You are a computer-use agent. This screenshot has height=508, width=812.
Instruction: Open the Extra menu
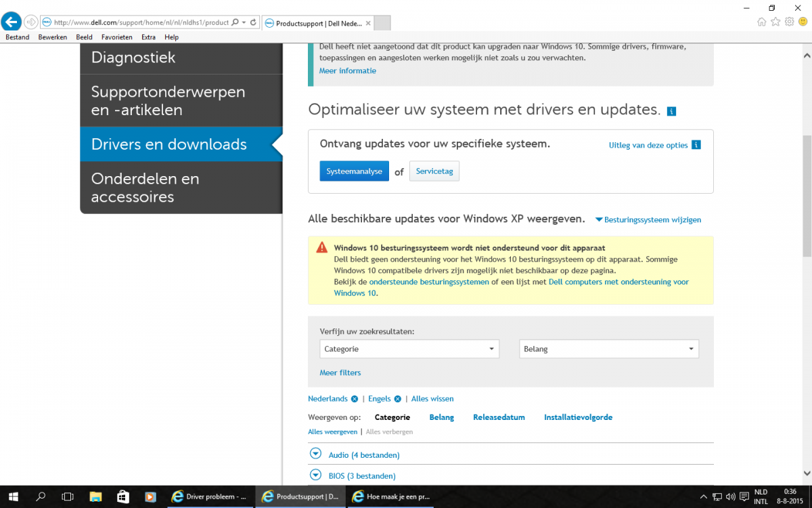pos(148,37)
